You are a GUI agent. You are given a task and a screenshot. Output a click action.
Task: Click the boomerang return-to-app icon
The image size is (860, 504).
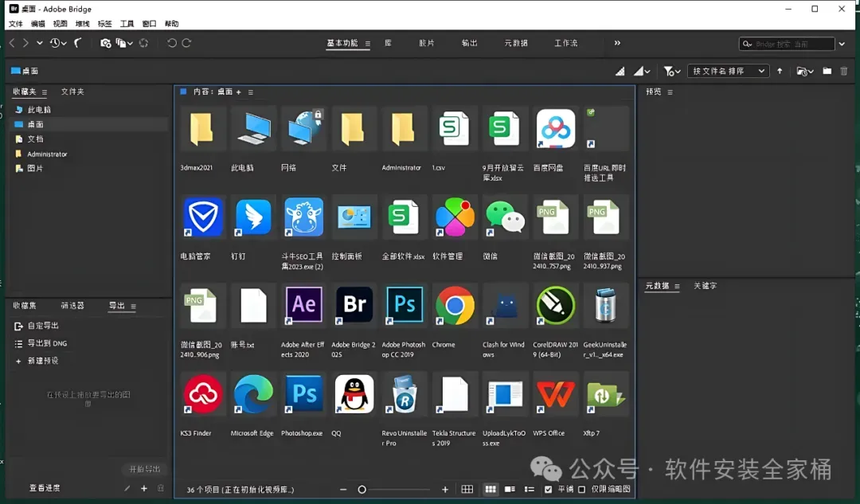coord(78,43)
